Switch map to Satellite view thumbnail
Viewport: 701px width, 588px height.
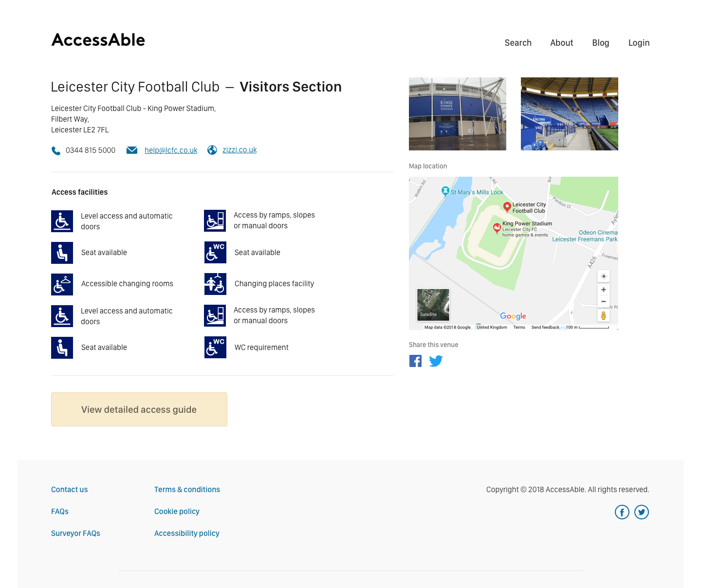(433, 305)
